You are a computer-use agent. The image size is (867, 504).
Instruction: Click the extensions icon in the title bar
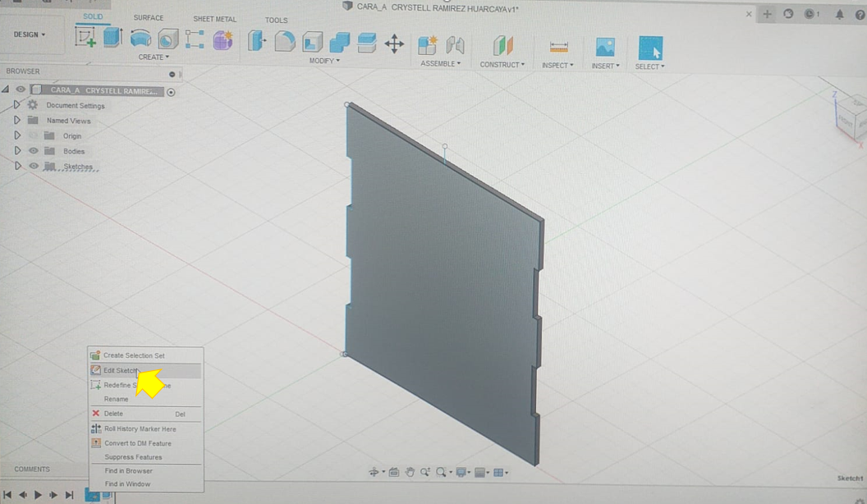click(x=788, y=14)
